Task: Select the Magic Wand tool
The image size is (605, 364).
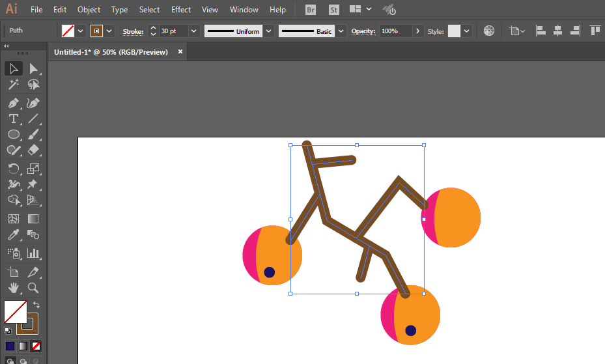Action: (x=14, y=85)
